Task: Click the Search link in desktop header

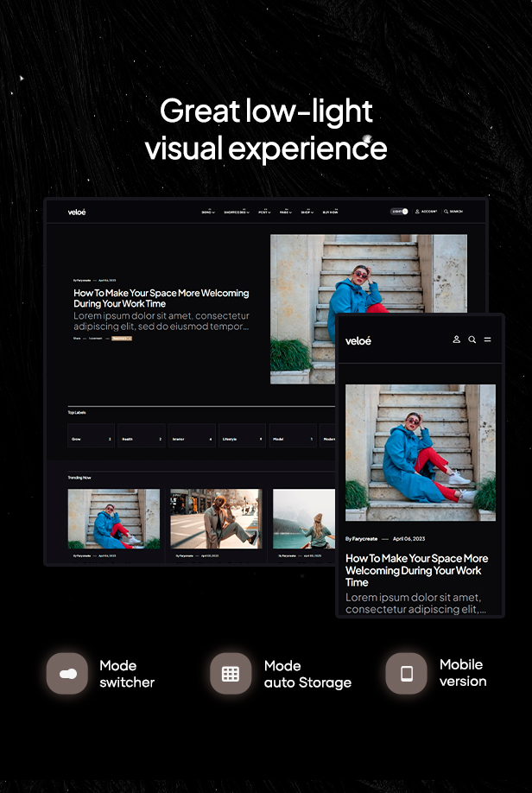Action: click(x=453, y=211)
